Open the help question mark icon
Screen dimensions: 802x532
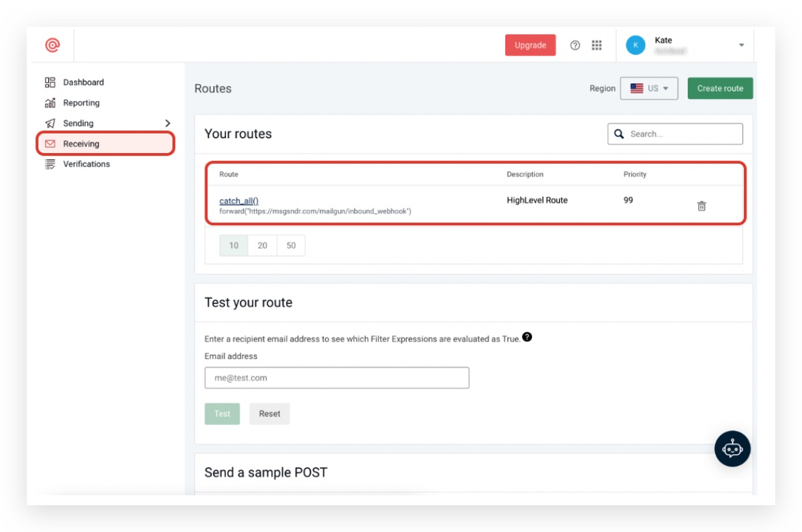[573, 45]
